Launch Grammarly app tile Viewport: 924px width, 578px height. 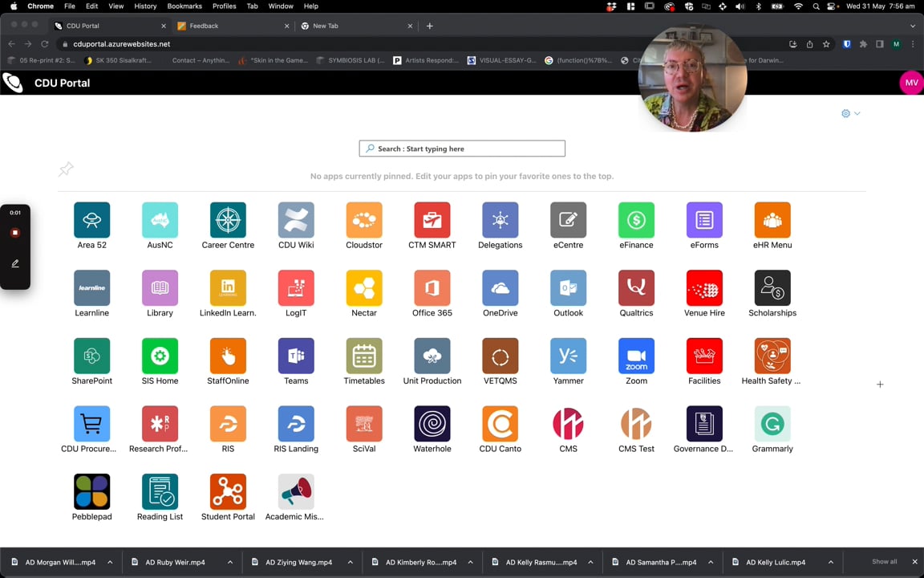[772, 424]
